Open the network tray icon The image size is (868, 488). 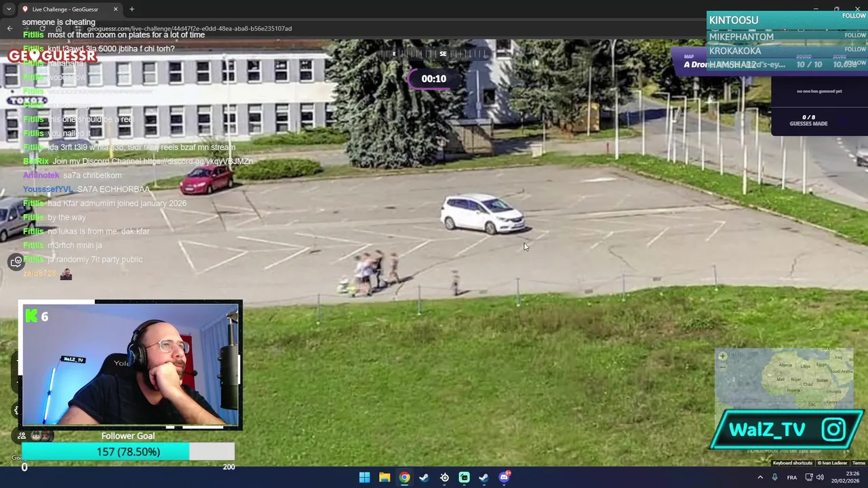pos(809,477)
